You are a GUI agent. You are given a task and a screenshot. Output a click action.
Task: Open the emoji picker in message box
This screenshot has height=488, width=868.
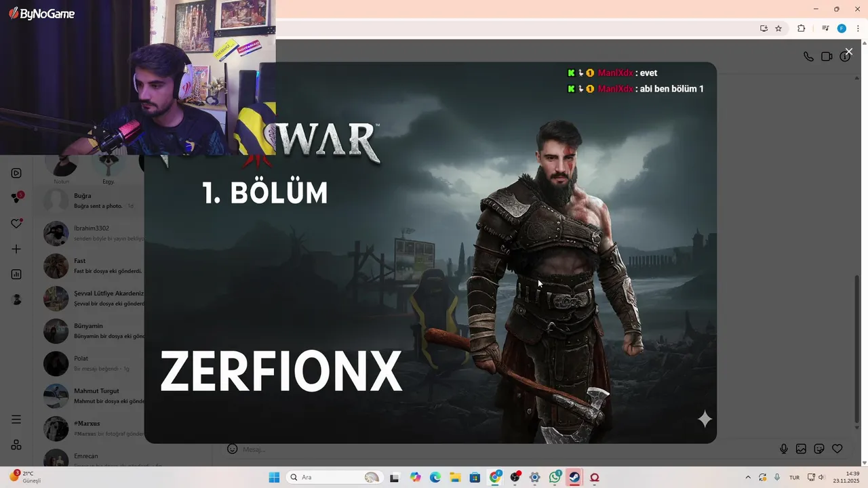click(233, 449)
